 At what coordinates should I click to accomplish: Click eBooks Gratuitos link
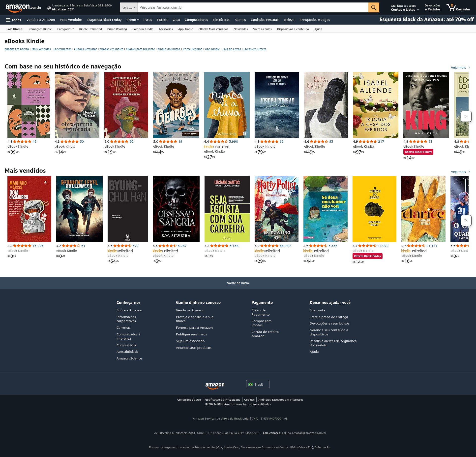point(86,49)
